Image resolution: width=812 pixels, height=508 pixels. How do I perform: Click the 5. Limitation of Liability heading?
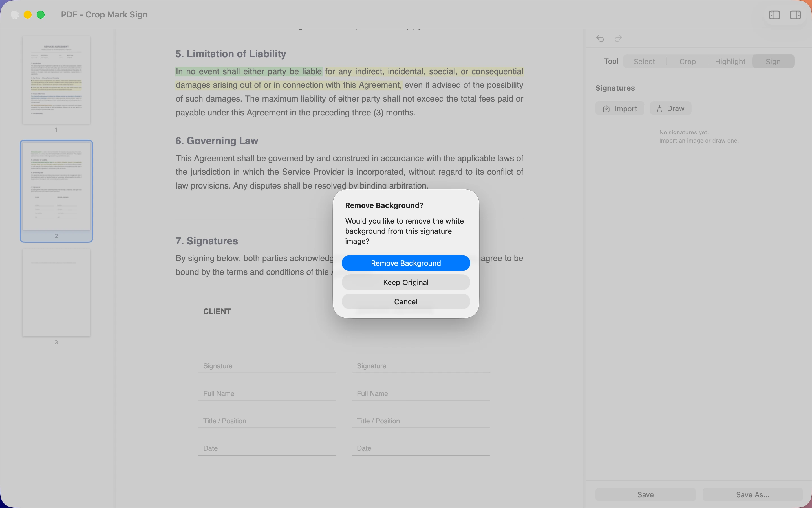[231, 54]
